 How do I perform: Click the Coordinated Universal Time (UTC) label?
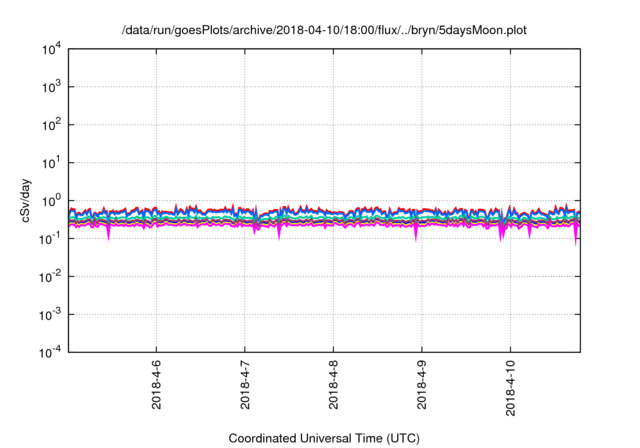325,438
